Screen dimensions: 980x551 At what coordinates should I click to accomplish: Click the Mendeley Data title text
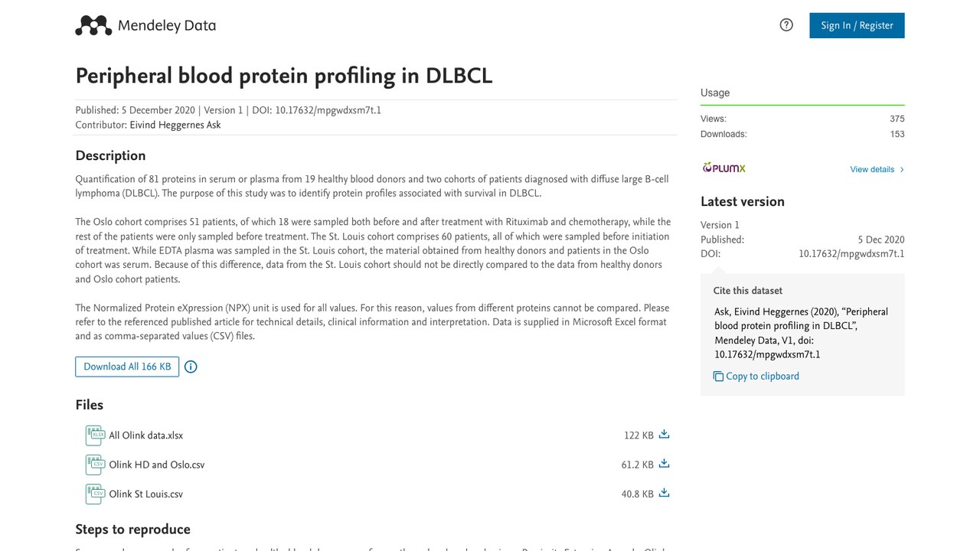point(167,25)
